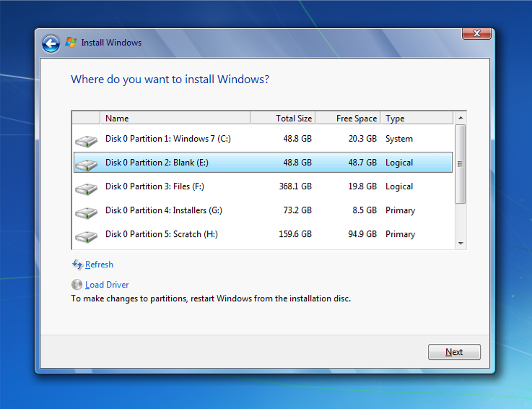
Task: Click the Refresh arrows icon
Action: point(77,264)
